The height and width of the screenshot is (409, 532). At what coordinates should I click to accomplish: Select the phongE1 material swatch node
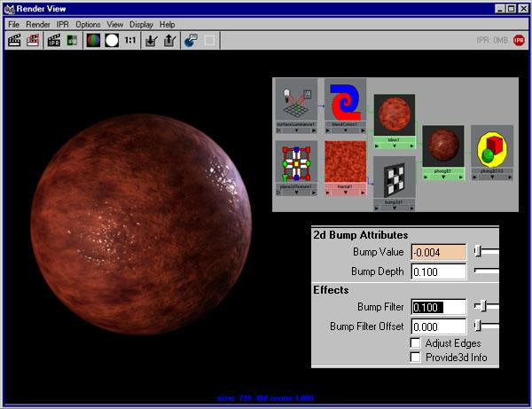(443, 146)
